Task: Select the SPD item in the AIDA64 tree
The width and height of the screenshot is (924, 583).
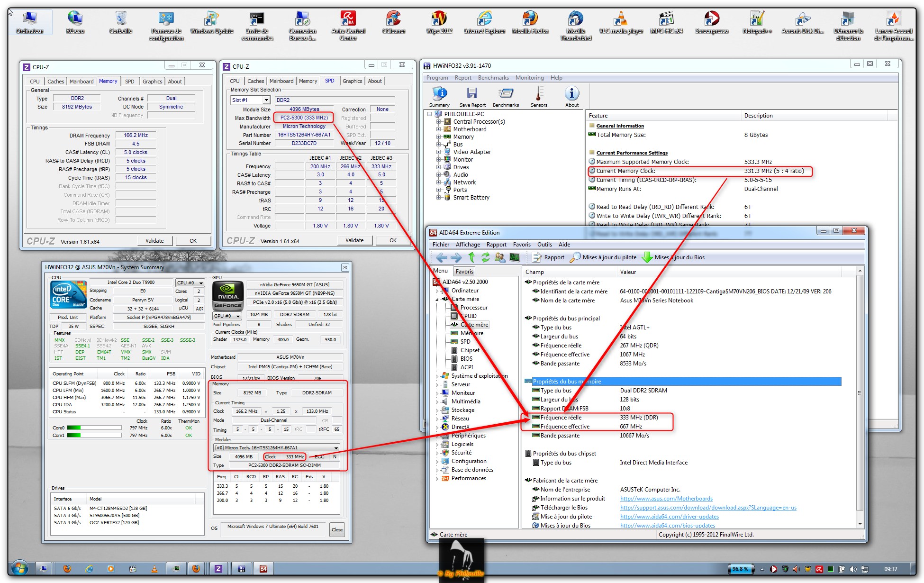Action: 465,342
